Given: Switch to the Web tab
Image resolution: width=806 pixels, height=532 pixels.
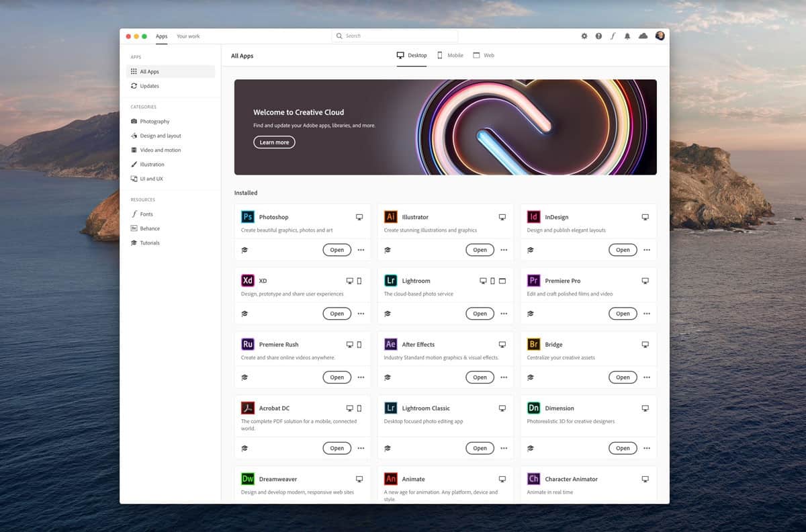Looking at the screenshot, I should pyautogui.click(x=484, y=56).
